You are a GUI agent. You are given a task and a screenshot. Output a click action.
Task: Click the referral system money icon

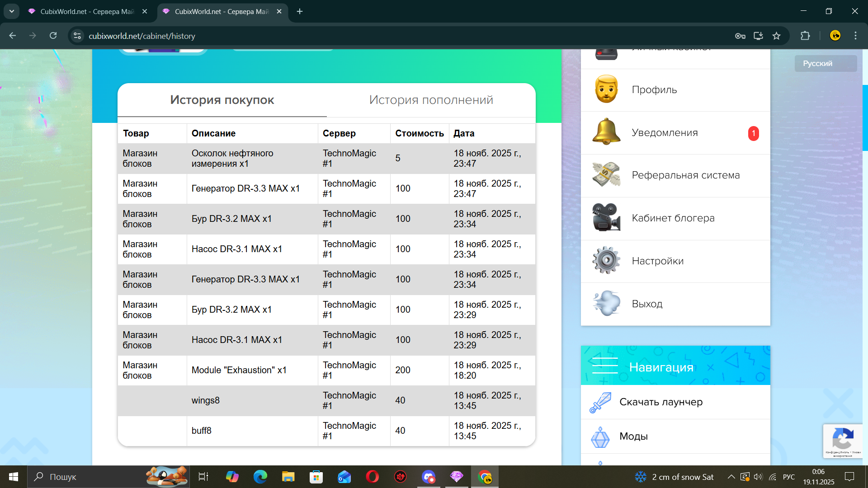[x=606, y=175]
